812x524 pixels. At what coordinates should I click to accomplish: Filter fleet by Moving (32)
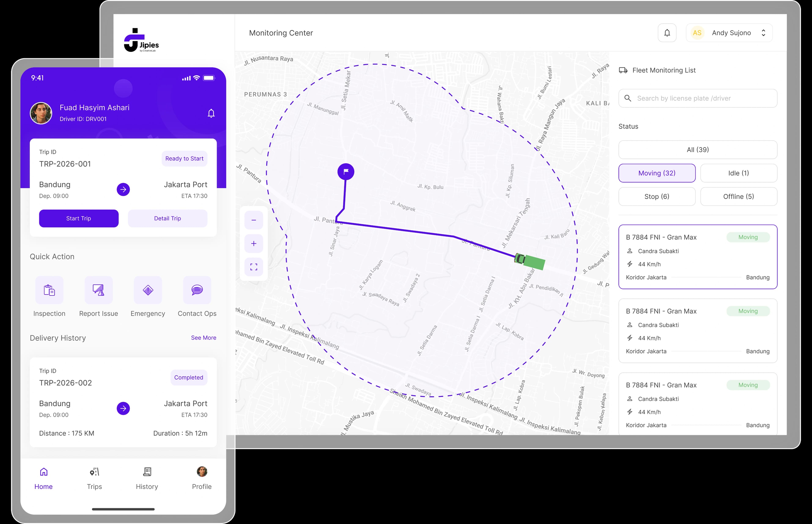657,173
